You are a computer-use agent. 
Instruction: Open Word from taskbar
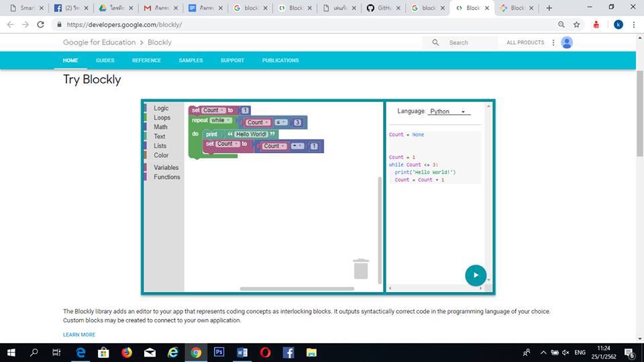coord(242,353)
